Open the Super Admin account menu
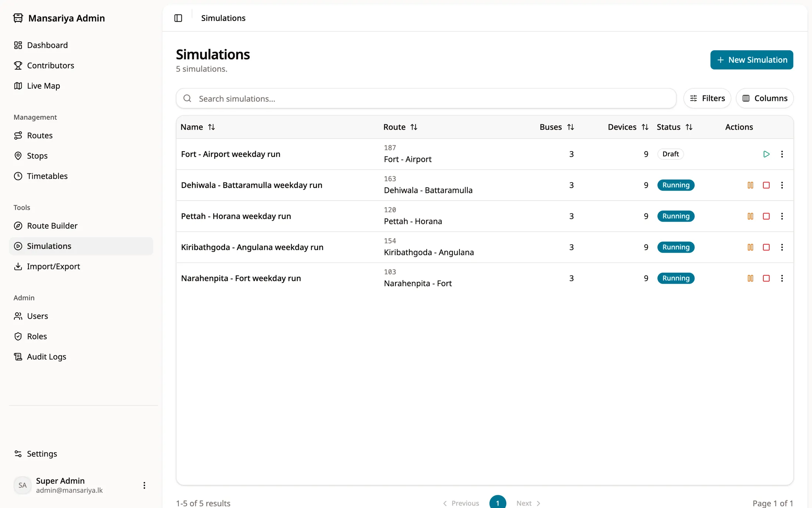Image resolution: width=812 pixels, height=508 pixels. pos(144,485)
